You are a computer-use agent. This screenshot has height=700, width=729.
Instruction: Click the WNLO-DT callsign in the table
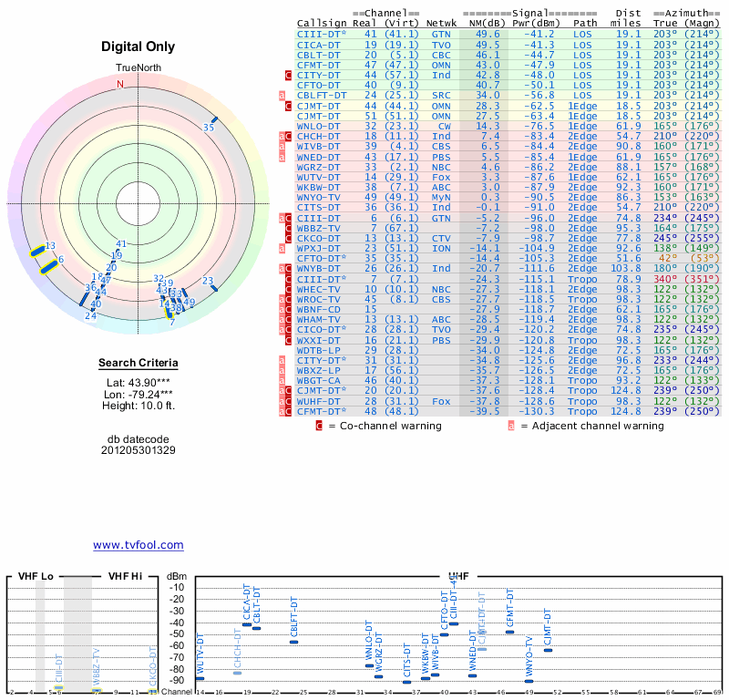point(319,126)
